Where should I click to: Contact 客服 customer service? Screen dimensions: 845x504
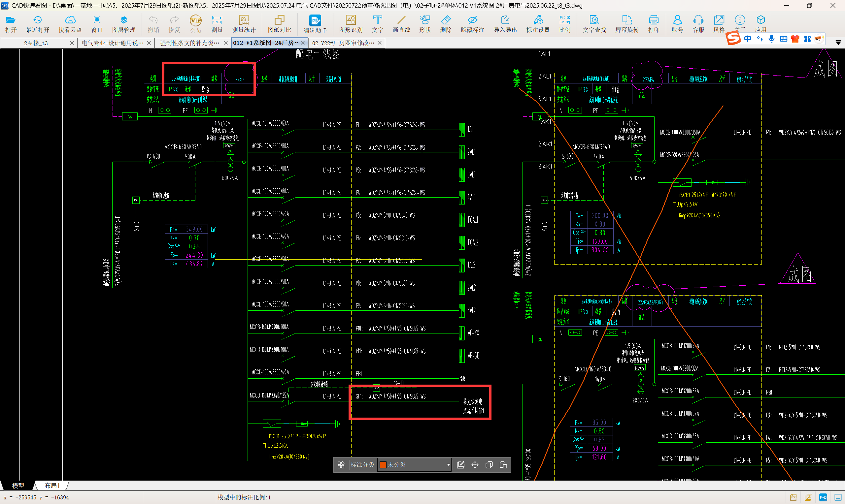pyautogui.click(x=698, y=24)
